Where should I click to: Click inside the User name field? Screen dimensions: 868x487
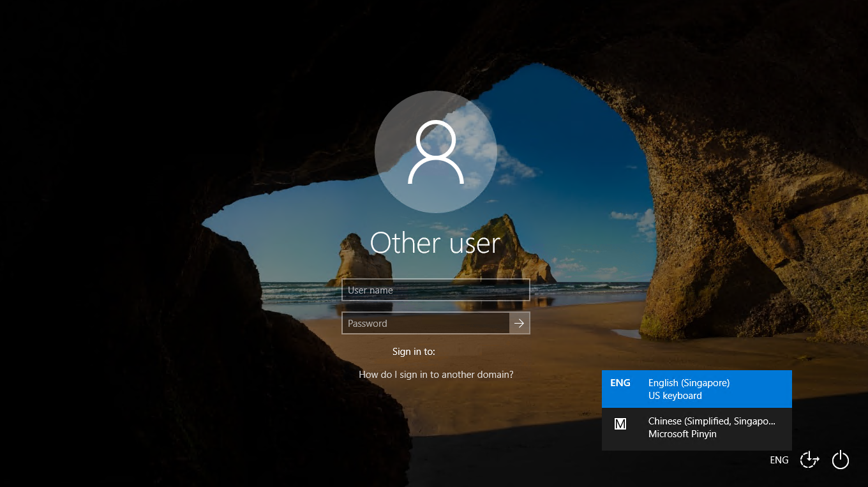pyautogui.click(x=435, y=290)
